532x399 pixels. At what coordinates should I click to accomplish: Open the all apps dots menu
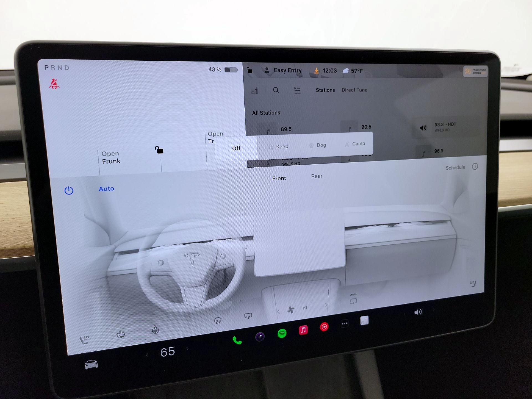point(344,323)
